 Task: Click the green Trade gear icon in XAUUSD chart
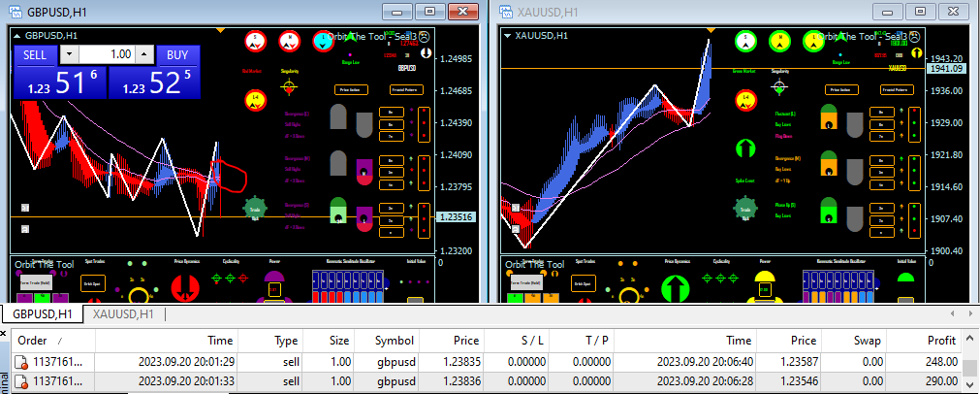click(x=745, y=211)
